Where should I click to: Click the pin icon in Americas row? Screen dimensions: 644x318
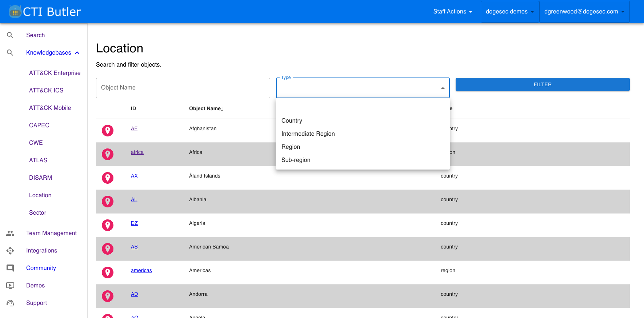pyautogui.click(x=108, y=273)
